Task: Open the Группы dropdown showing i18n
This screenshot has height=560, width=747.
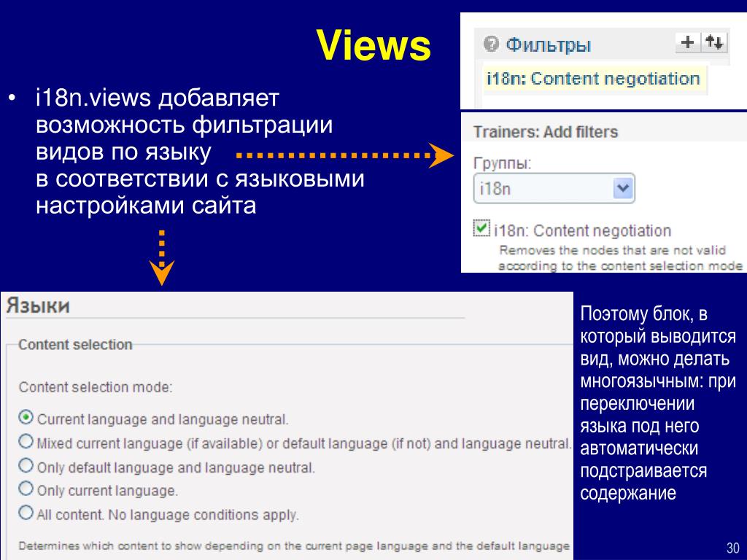Action: pos(554,189)
